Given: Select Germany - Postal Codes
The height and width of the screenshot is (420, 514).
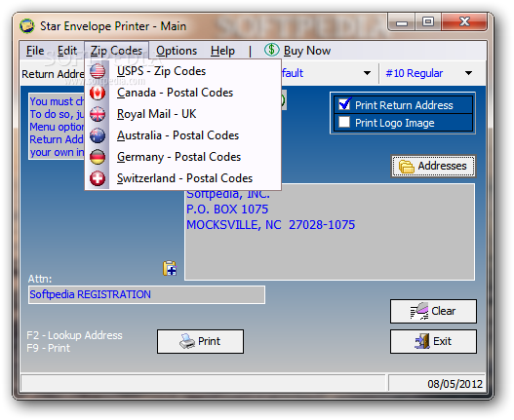Looking at the screenshot, I should coord(183,157).
